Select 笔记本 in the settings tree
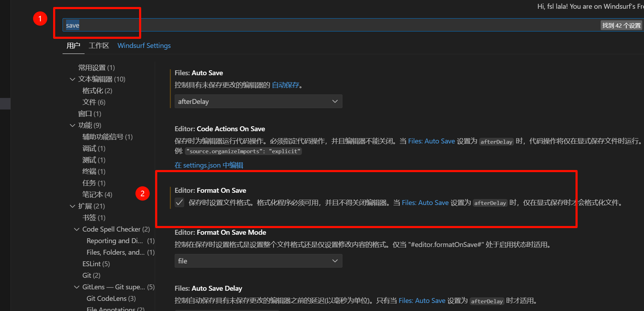644x311 pixels. pyautogui.click(x=97, y=195)
